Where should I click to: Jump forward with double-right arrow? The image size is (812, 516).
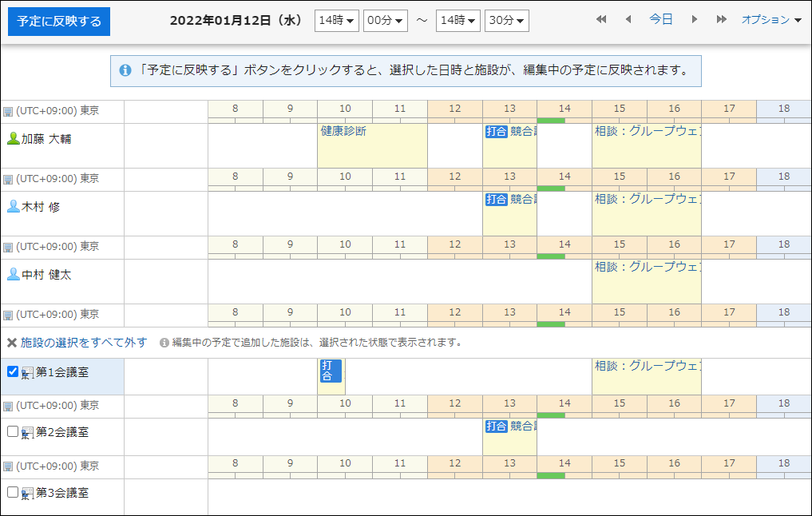click(x=721, y=19)
